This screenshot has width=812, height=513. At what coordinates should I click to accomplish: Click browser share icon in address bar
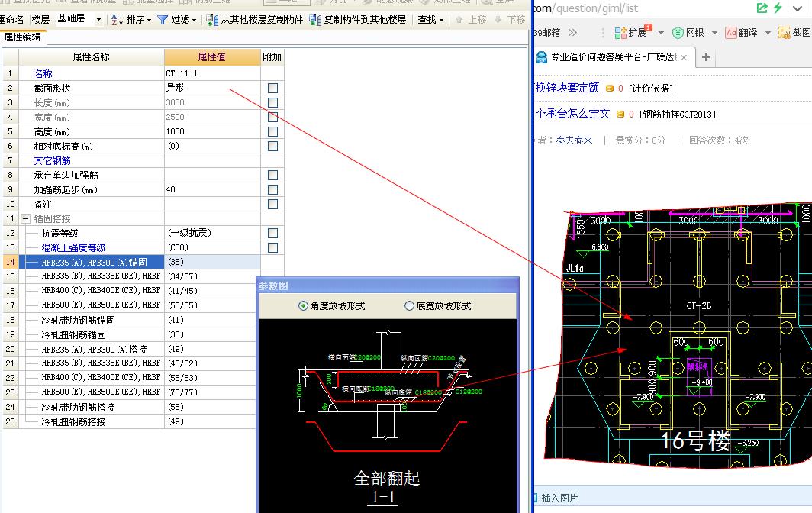(762, 8)
